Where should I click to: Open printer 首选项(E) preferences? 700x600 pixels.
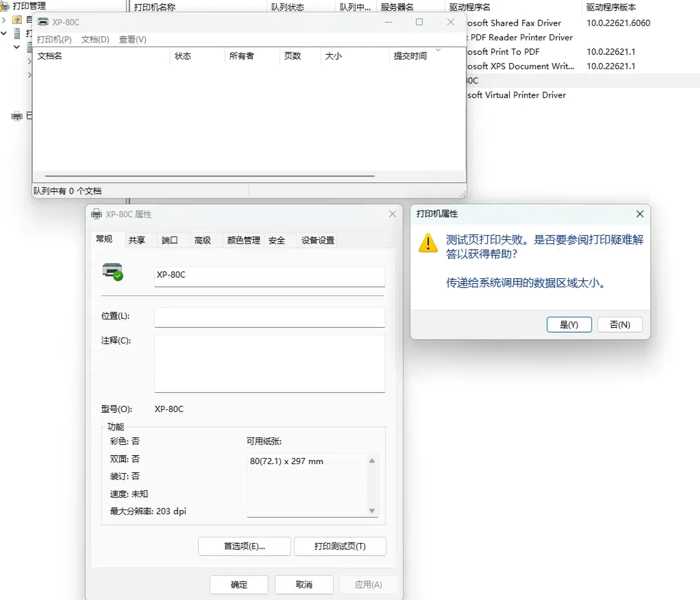click(244, 546)
